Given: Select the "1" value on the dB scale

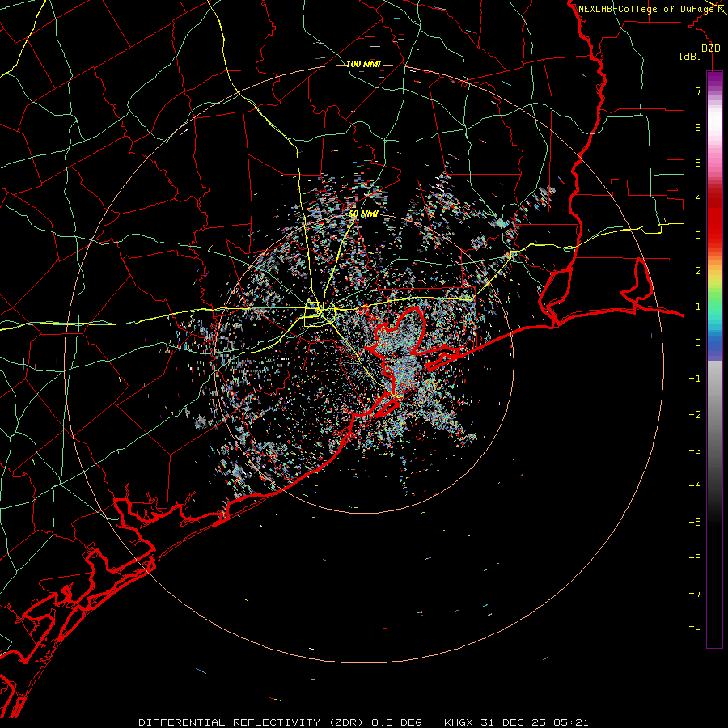Looking at the screenshot, I should (698, 307).
